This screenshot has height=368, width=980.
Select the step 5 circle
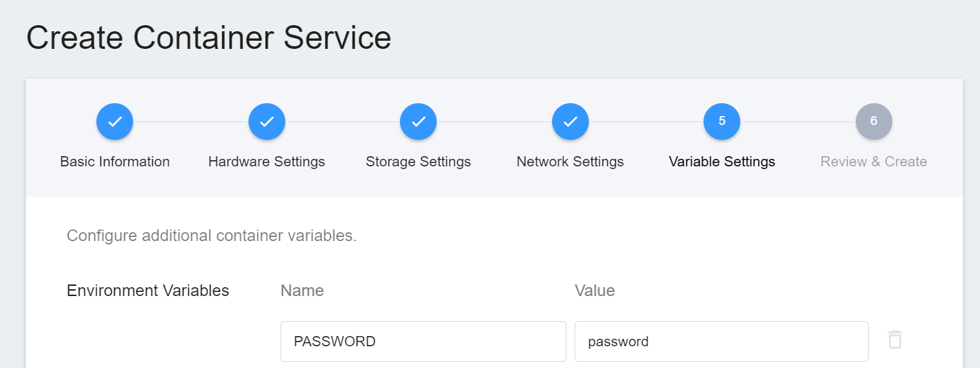tap(722, 122)
